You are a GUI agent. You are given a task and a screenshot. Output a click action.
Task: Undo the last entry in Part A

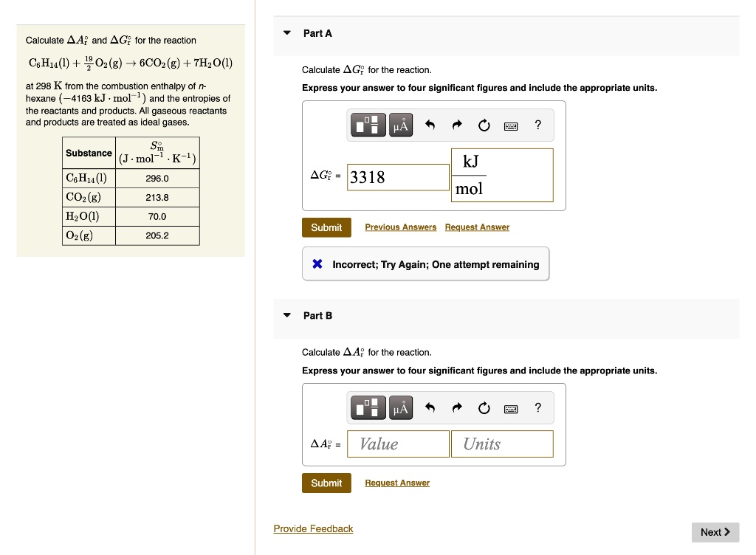430,125
